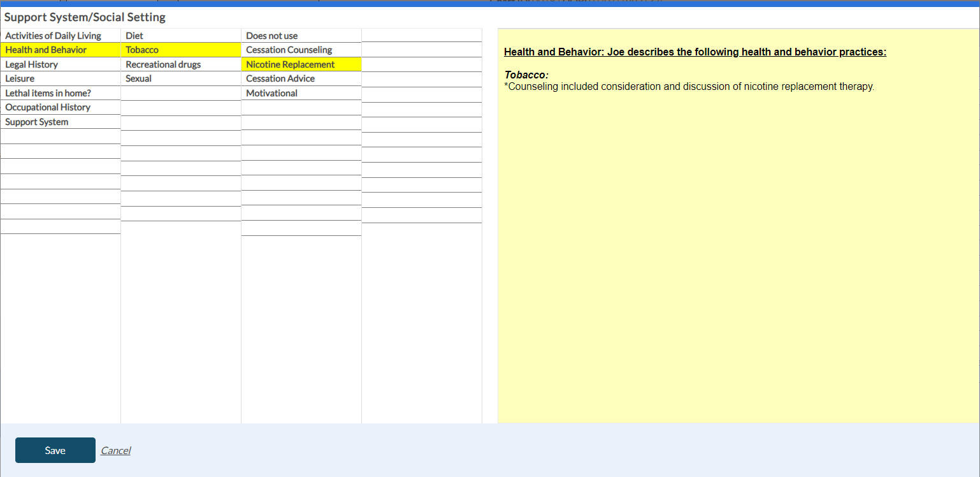The height and width of the screenshot is (477, 980).
Task: Deselect the highlighted Nicotine Replacement option
Action: tap(290, 64)
